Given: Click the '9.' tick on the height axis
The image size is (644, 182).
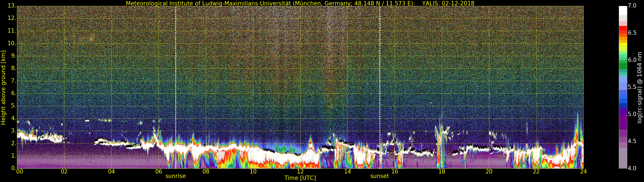Looking at the screenshot, I should click(14, 56).
